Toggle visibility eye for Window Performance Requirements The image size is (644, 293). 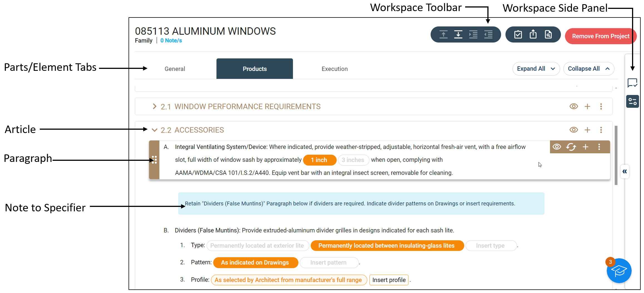[x=574, y=107]
